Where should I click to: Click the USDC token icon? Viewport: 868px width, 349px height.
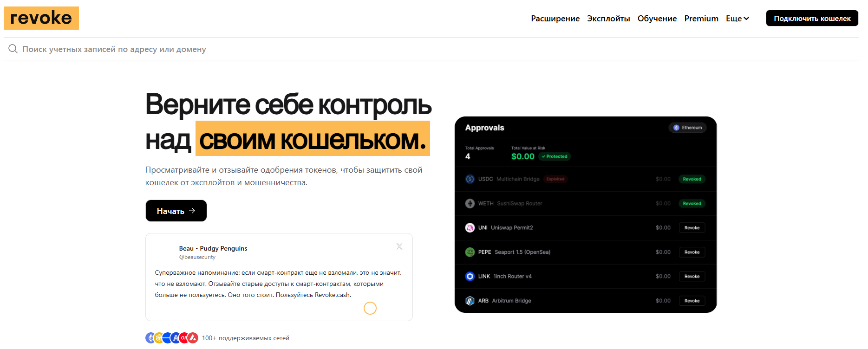click(470, 179)
